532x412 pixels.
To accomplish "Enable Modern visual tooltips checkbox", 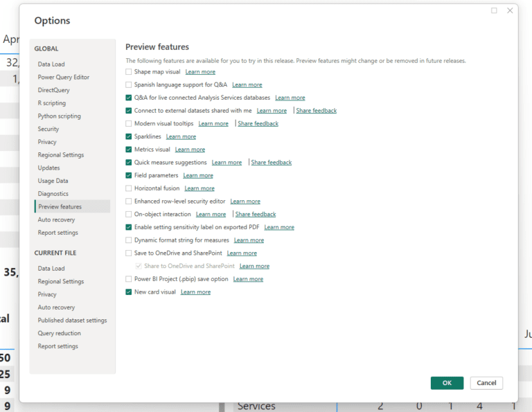I will click(129, 123).
